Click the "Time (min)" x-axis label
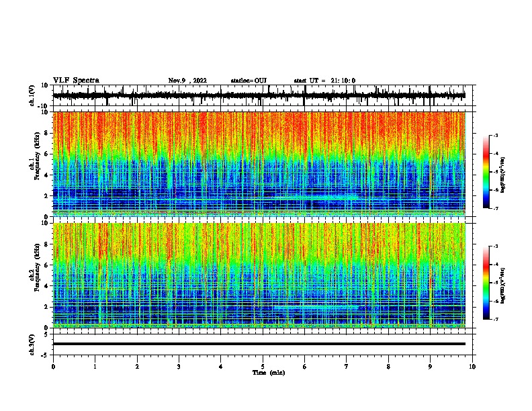Screen dimensions: 532x411 (269, 373)
